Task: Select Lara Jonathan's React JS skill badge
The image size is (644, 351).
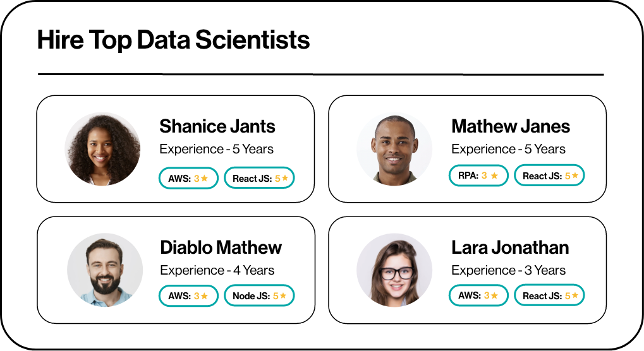Action: (x=549, y=295)
